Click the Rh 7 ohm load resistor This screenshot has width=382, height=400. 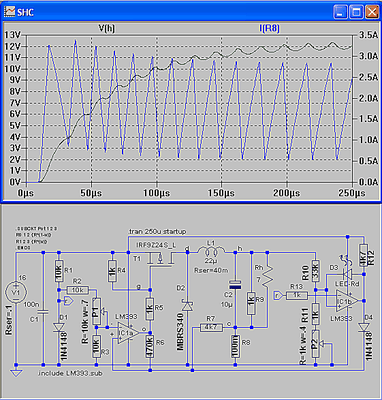pyautogui.click(x=267, y=276)
